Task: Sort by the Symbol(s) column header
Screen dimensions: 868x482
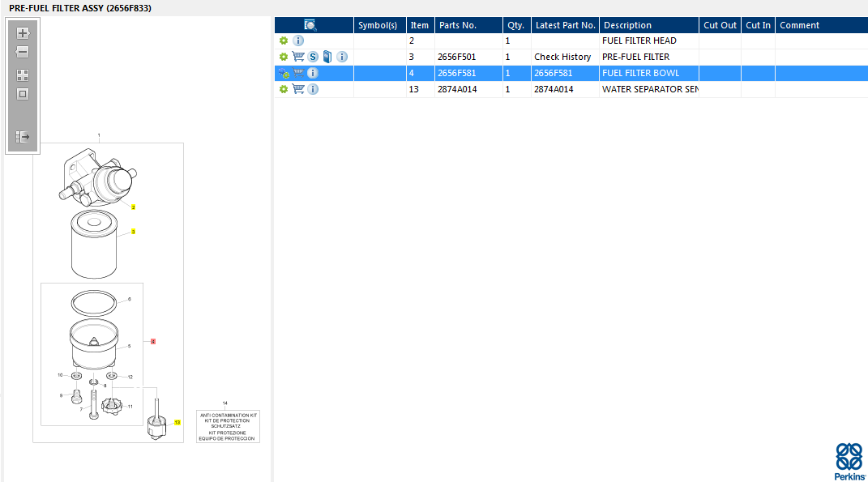Action: pos(380,25)
